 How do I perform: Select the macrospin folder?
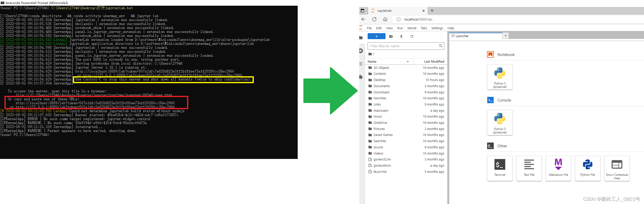(406, 110)
